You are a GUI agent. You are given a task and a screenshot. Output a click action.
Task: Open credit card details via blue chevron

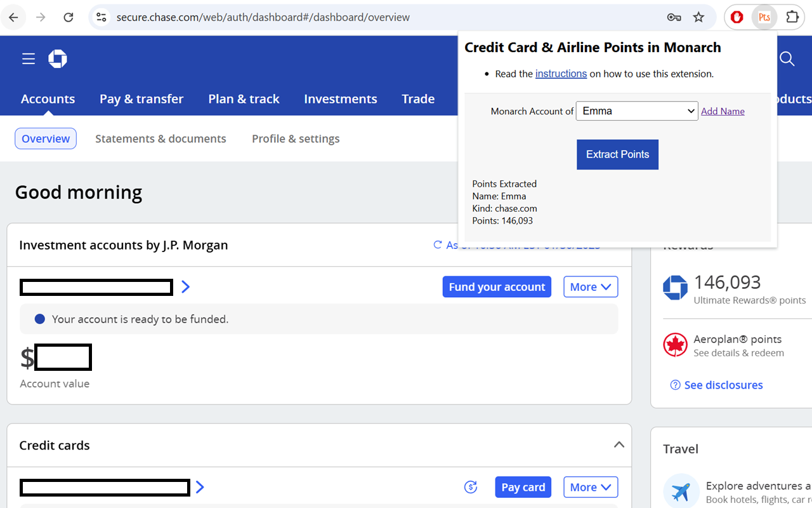point(200,487)
